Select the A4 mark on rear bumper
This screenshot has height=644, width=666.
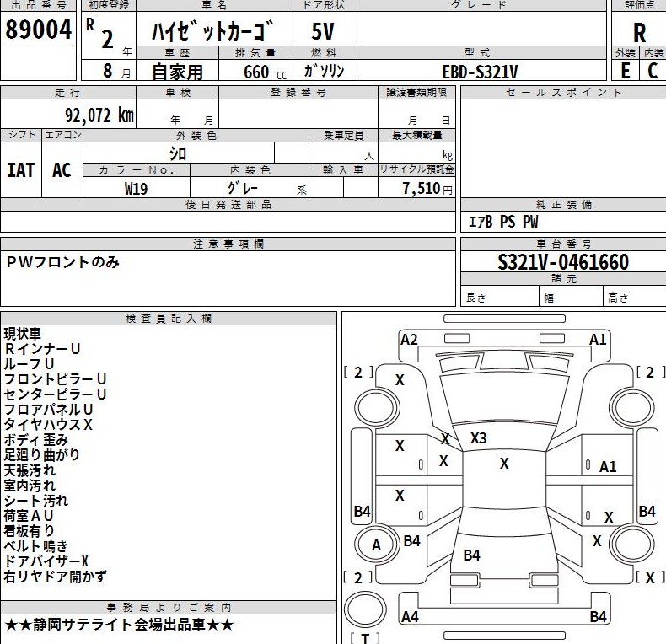click(x=411, y=616)
